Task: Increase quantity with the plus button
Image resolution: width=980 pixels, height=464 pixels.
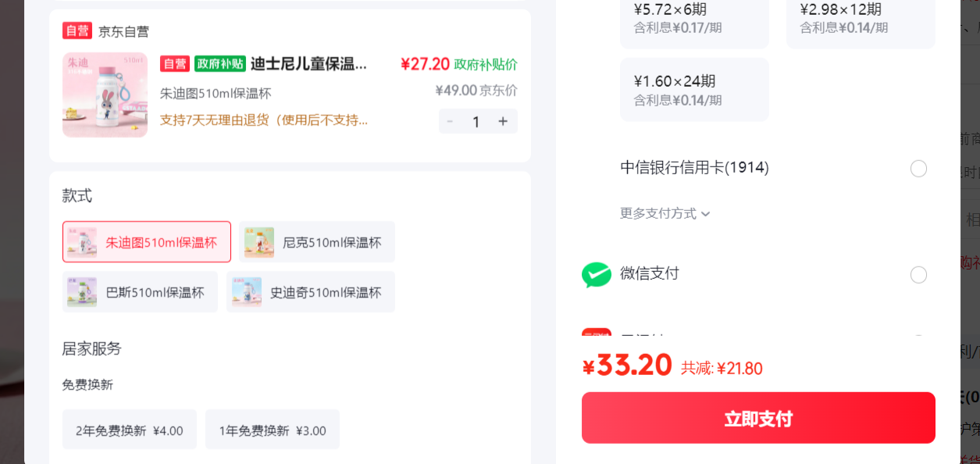Action: point(503,121)
